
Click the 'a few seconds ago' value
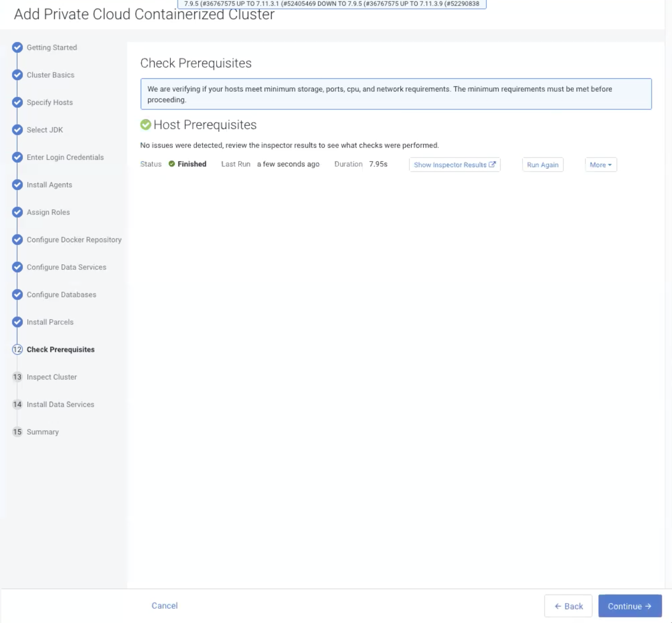(288, 164)
